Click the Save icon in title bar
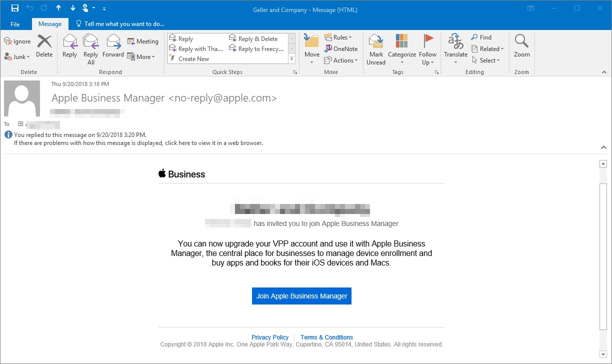 (x=15, y=8)
